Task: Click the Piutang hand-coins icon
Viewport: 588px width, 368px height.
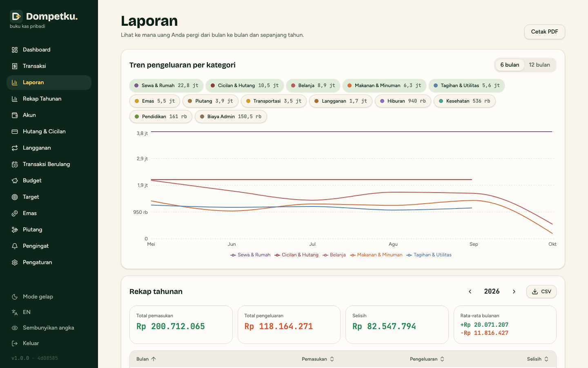Action: pyautogui.click(x=15, y=230)
